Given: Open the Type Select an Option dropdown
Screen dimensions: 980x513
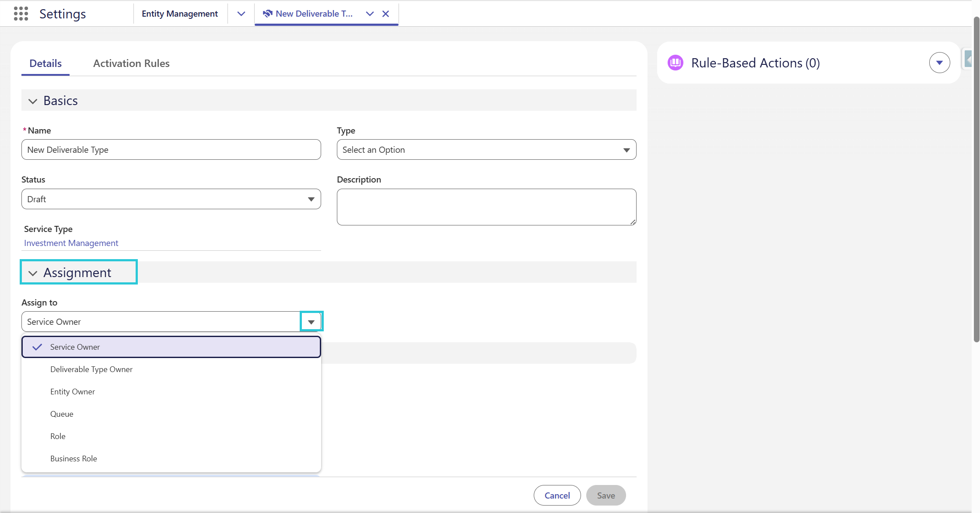Looking at the screenshot, I should [x=486, y=150].
